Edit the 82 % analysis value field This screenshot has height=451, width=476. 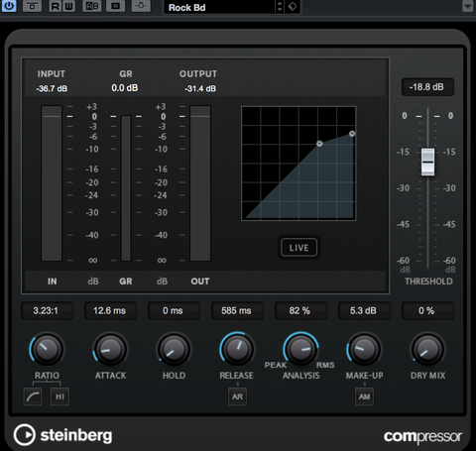(300, 310)
